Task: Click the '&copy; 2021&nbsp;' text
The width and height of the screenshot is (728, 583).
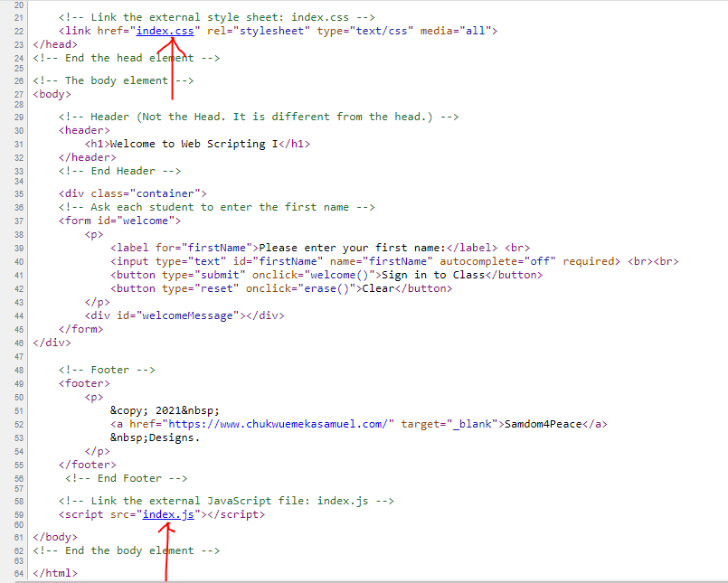Action: [x=165, y=410]
